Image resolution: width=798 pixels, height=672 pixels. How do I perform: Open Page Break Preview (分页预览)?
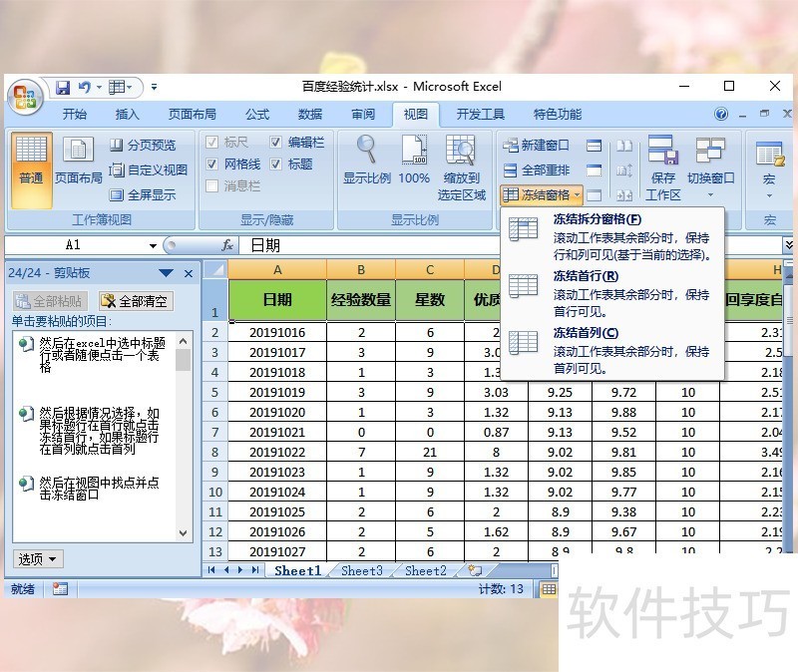pyautogui.click(x=143, y=145)
